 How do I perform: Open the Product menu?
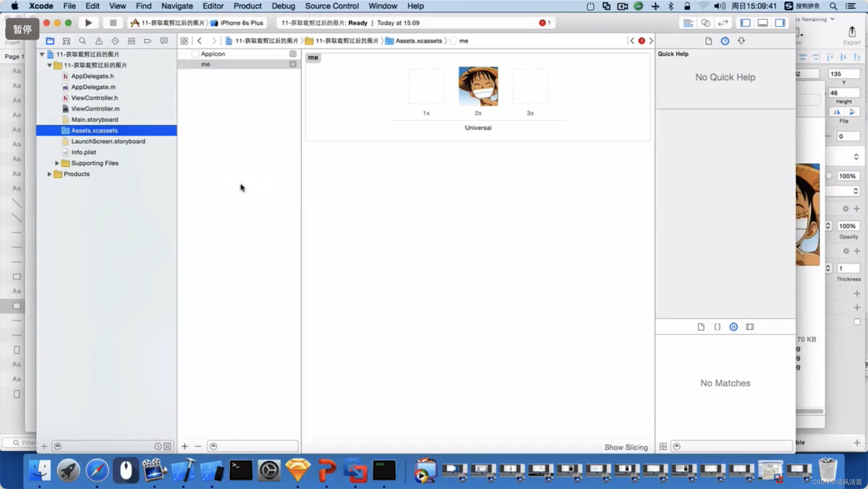[x=247, y=6]
